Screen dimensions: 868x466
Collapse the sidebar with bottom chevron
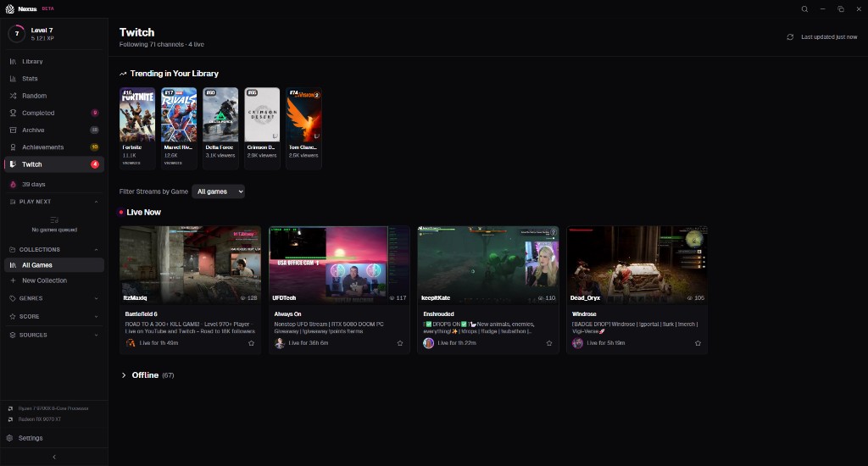click(x=53, y=458)
